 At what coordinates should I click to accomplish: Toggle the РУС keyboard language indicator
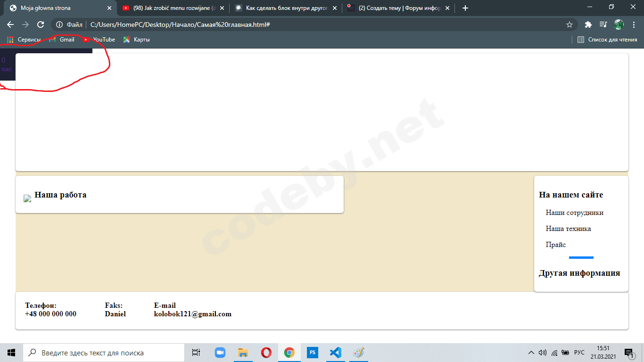[x=579, y=353]
